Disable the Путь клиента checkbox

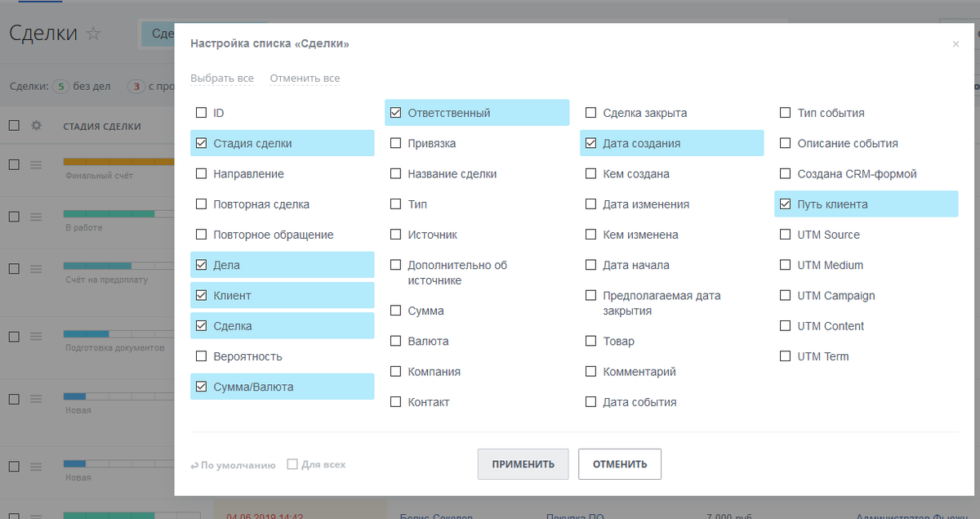point(784,204)
